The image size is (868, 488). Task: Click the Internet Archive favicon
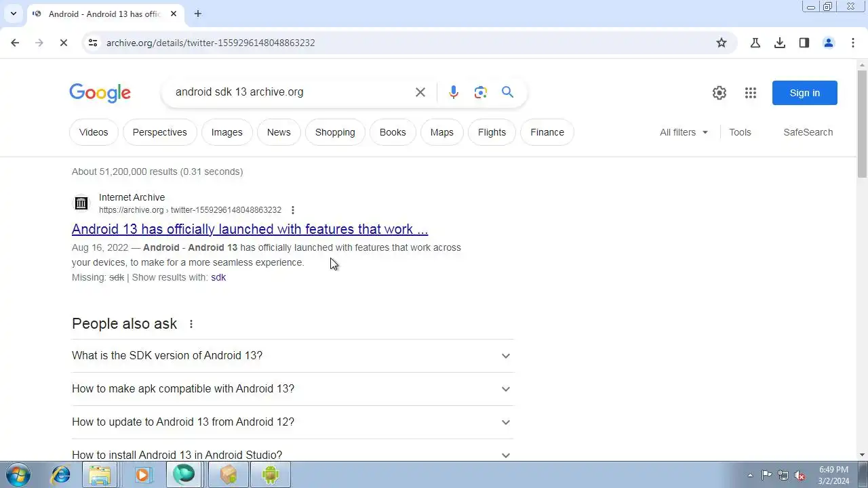[x=81, y=203]
